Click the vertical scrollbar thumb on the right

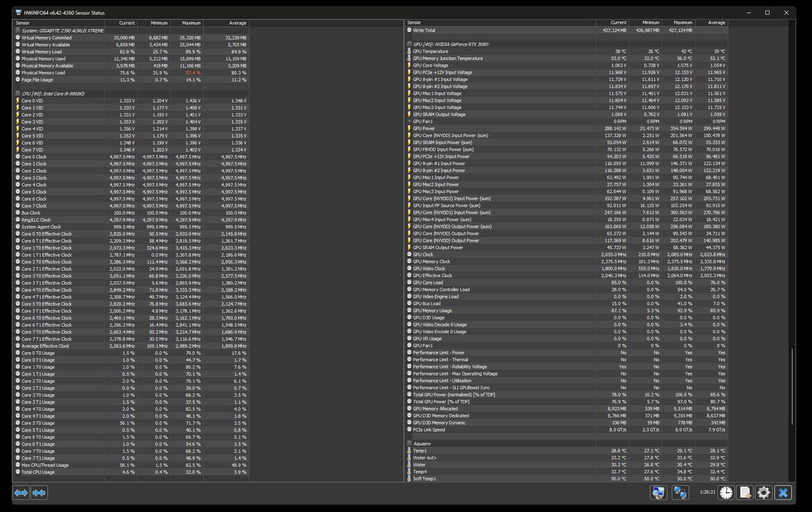coord(792,386)
